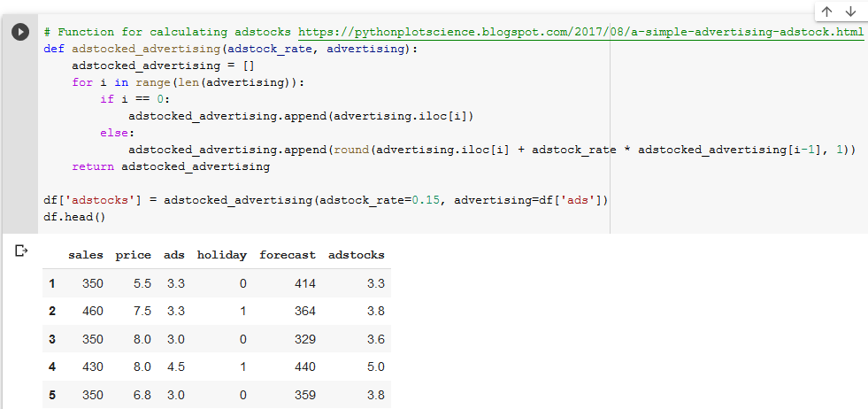Click forecast value 440
868x409 pixels.
[305, 367]
